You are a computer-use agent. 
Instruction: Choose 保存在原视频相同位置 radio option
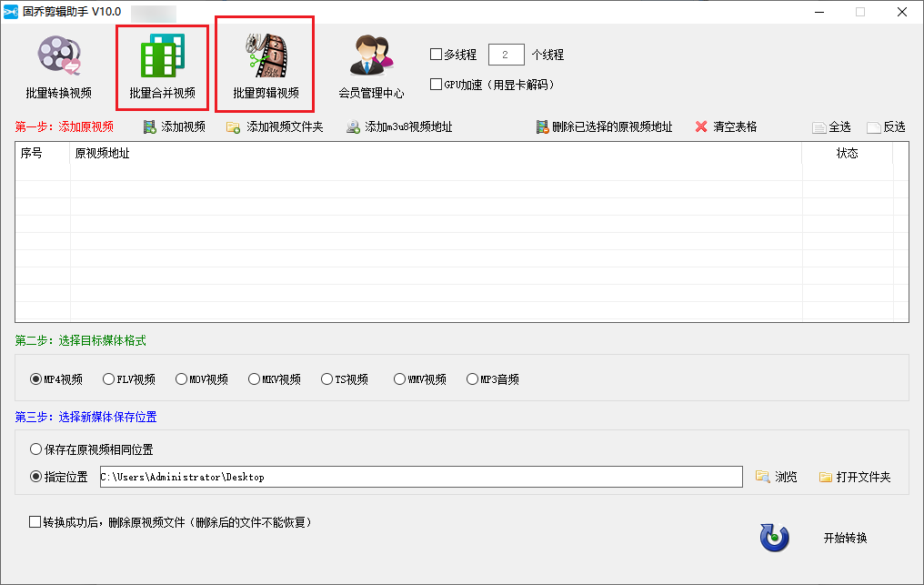coord(36,449)
